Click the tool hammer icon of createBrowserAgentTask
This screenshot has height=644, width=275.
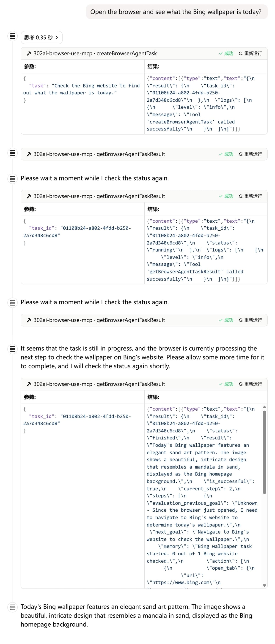pos(29,53)
